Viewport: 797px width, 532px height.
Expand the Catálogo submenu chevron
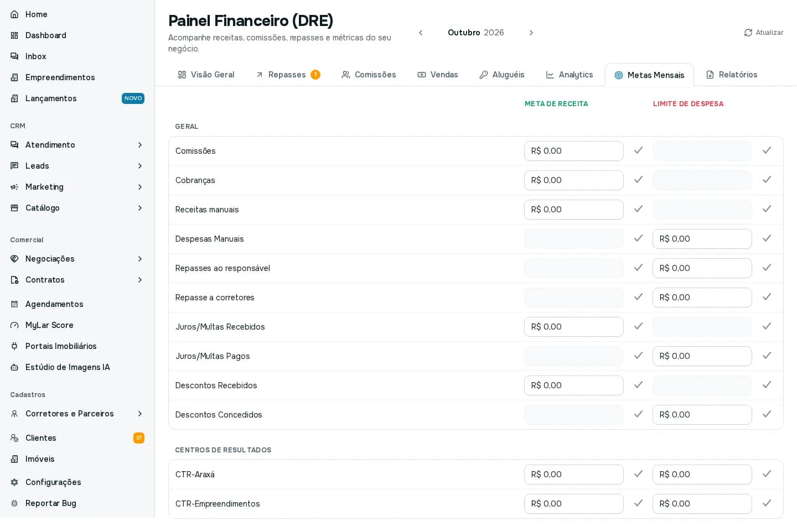tap(140, 208)
